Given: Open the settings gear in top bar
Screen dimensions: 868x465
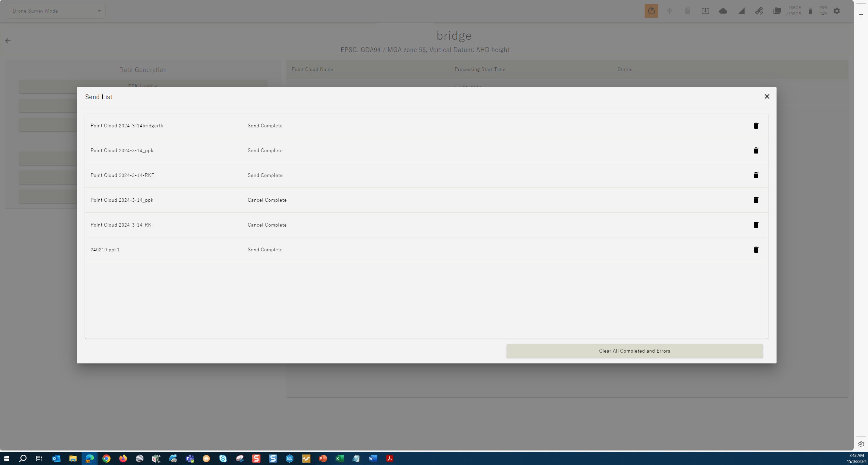Looking at the screenshot, I should 837,11.
